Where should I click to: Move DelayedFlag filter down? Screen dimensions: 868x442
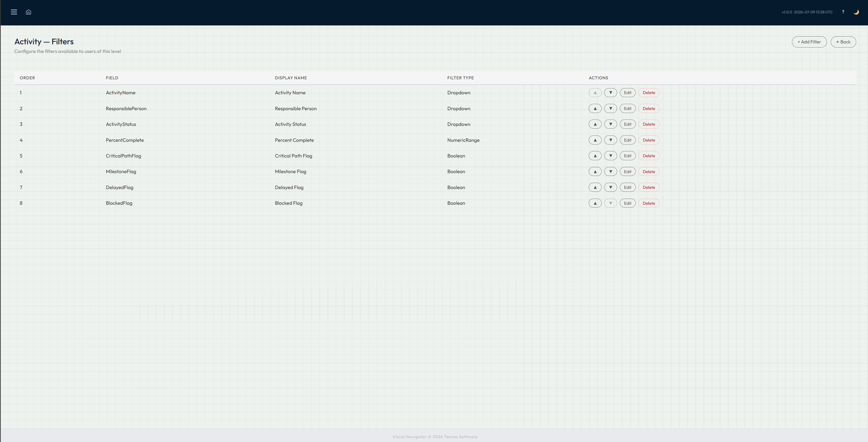coord(610,187)
